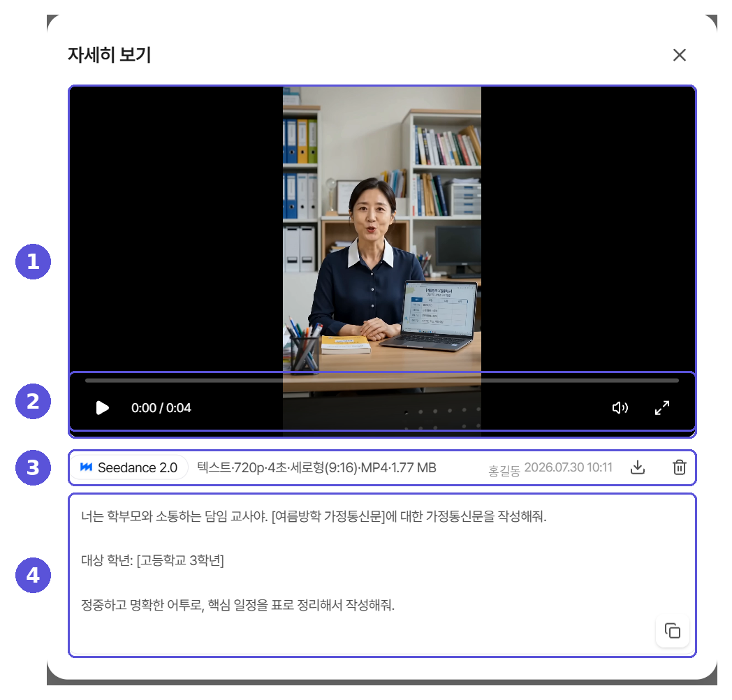The height and width of the screenshot is (700, 732).
Task: Copy the prompt text
Action: (x=672, y=631)
